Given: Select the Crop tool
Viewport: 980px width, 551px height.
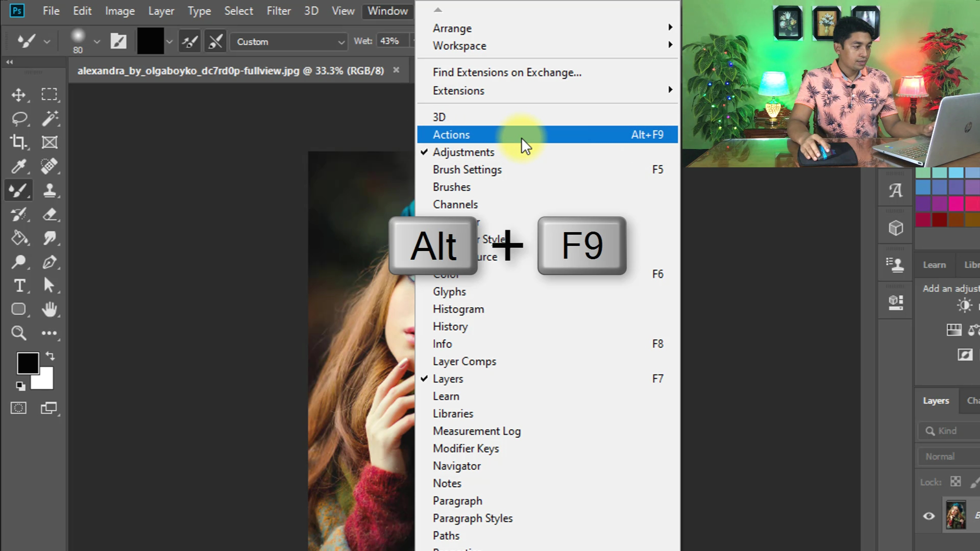Looking at the screenshot, I should 19,142.
